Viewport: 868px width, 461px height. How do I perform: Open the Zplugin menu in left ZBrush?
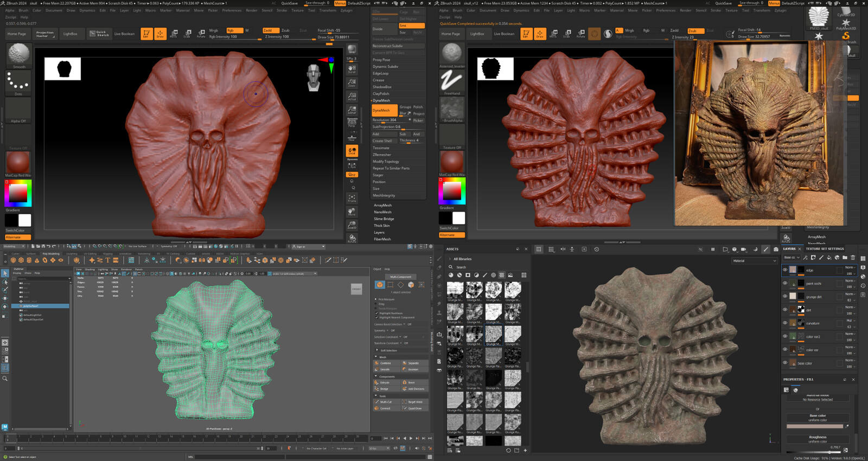coord(346,10)
